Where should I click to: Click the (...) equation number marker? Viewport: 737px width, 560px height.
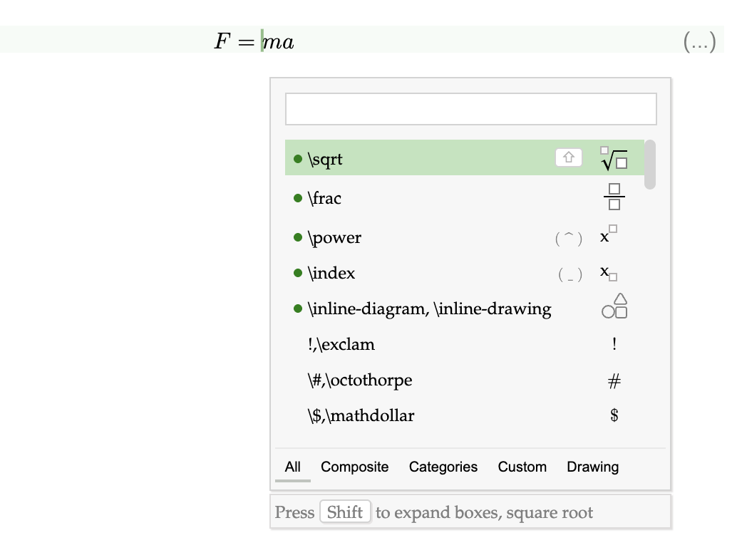[x=699, y=41]
